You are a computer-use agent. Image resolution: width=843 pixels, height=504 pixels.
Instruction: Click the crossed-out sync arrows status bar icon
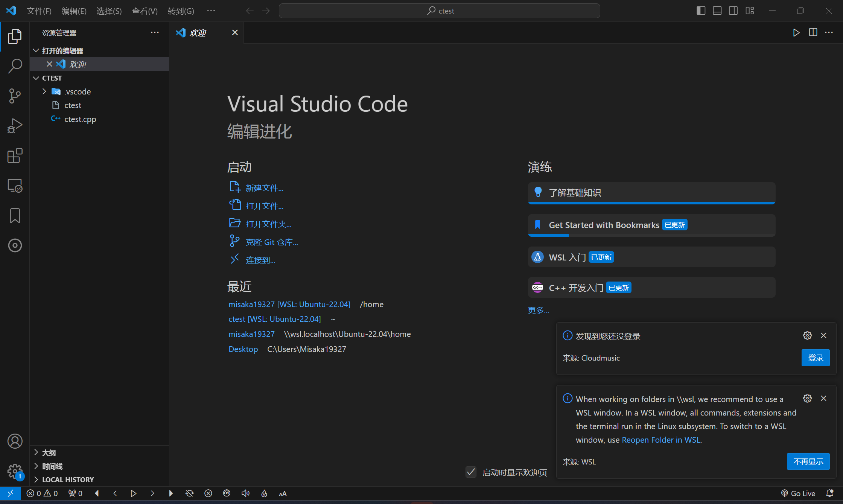tap(190, 493)
